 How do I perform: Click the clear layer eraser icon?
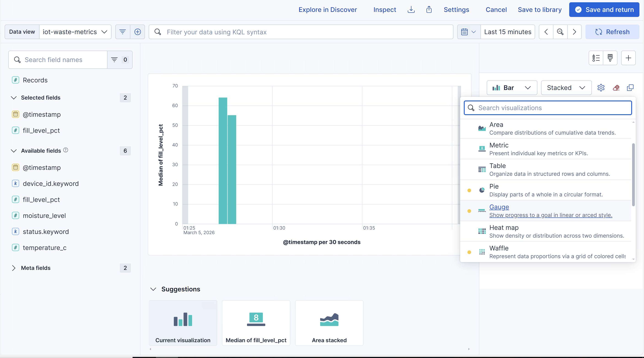(616, 88)
